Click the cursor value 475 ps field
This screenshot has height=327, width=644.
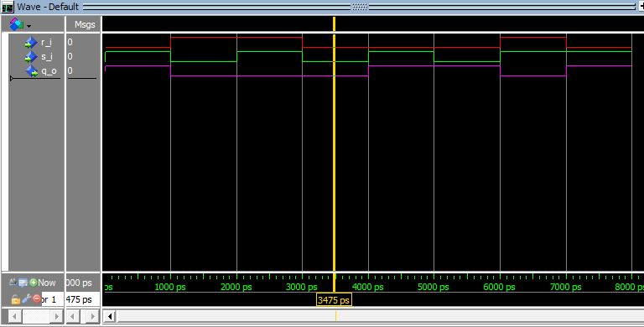pos(82,299)
